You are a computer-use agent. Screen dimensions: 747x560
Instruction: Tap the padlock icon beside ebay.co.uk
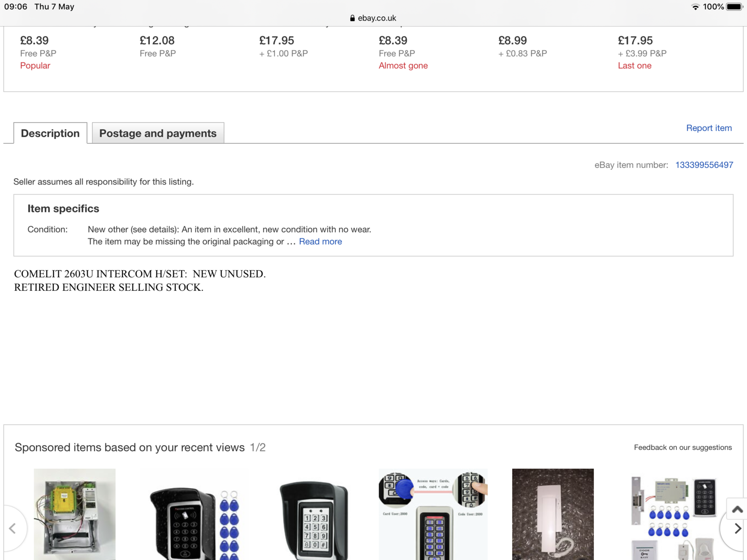point(352,18)
